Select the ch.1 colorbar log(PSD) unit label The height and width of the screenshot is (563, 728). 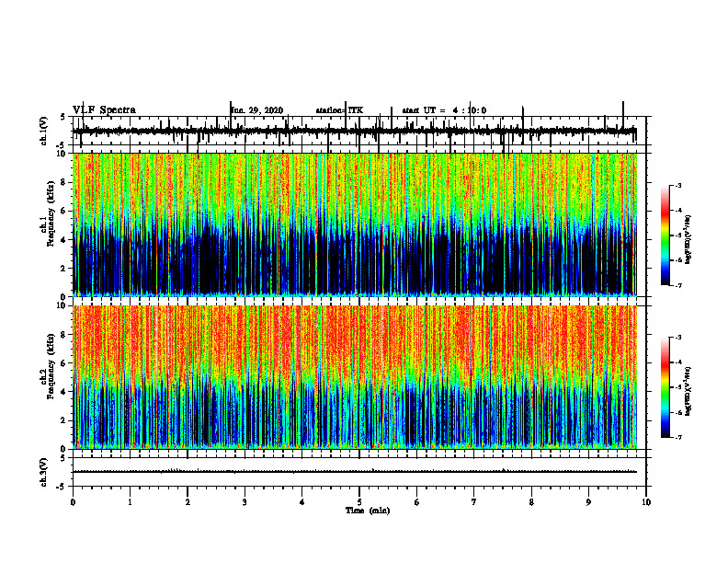688,240
